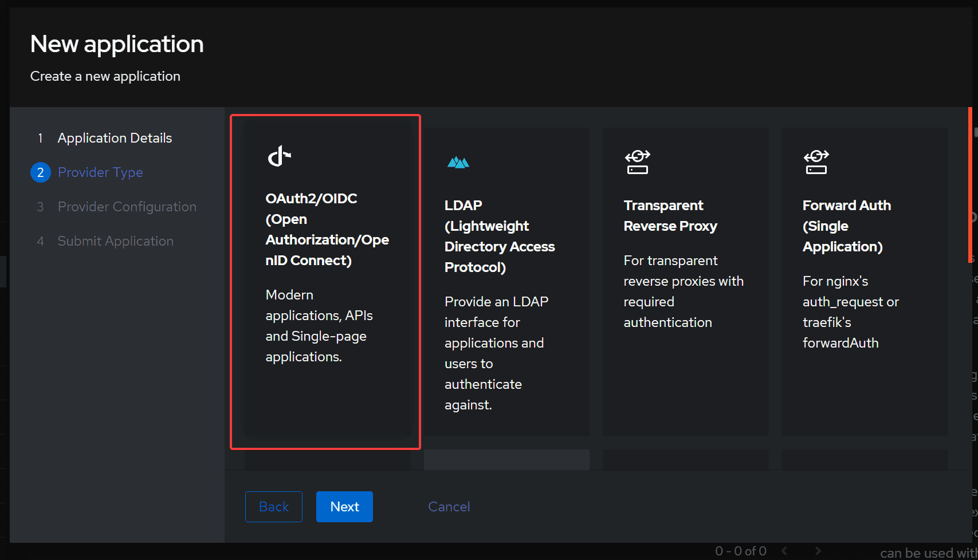Image resolution: width=978 pixels, height=560 pixels.
Task: Click the next page chevron
Action: (x=818, y=551)
